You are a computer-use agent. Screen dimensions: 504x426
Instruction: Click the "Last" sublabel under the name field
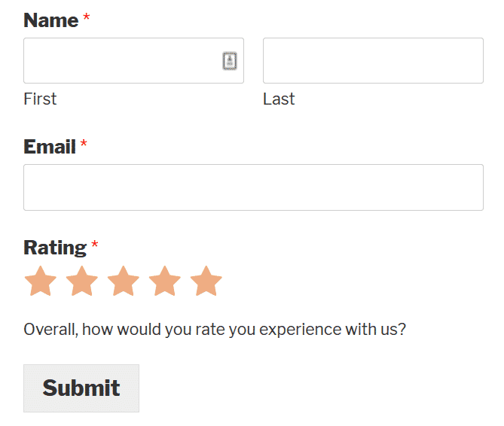[x=279, y=99]
